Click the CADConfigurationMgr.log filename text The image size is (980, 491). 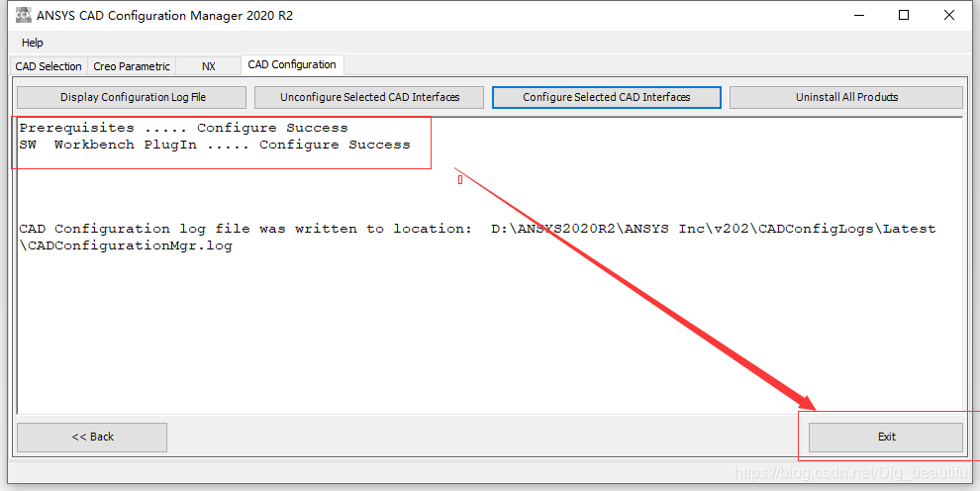126,245
